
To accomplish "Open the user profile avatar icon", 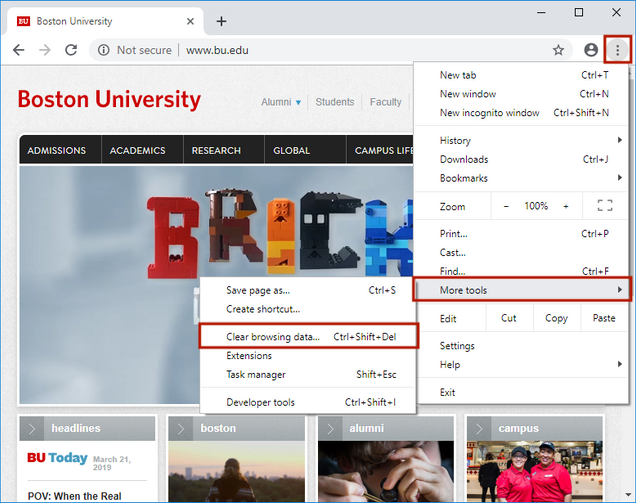I will click(x=591, y=50).
